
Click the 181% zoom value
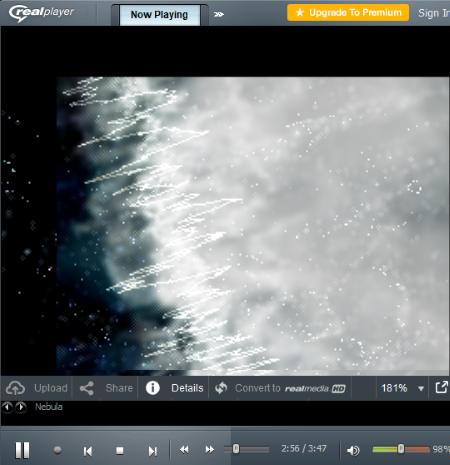click(x=394, y=388)
